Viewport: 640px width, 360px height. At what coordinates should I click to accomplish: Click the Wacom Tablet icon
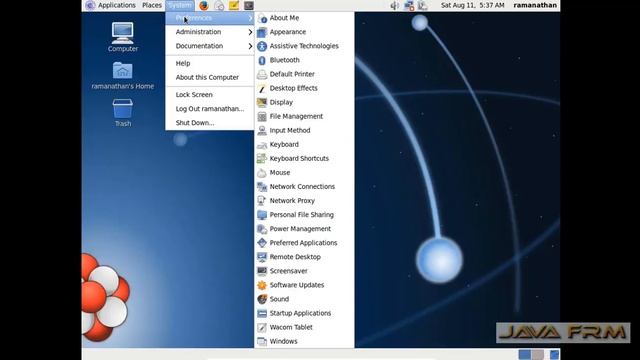click(x=262, y=327)
